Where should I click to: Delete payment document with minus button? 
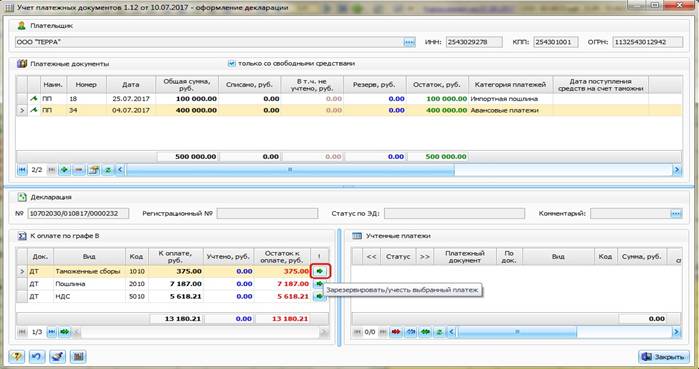point(79,170)
